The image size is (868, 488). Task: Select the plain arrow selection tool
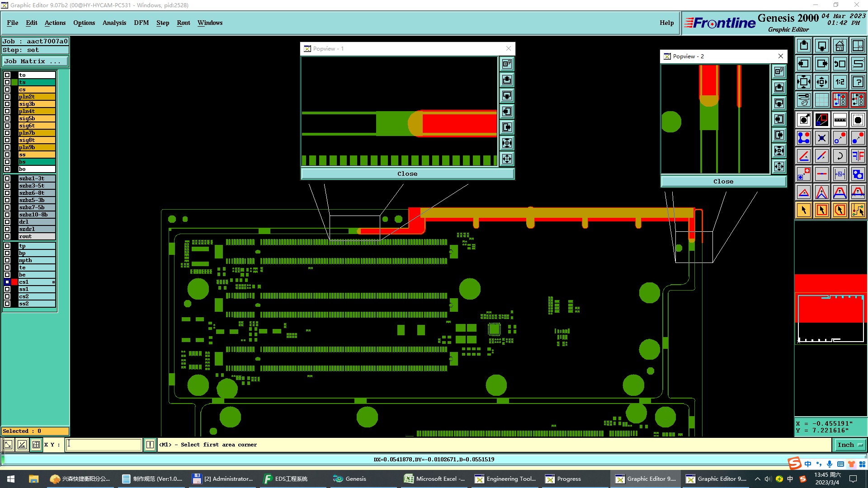tap(803, 210)
